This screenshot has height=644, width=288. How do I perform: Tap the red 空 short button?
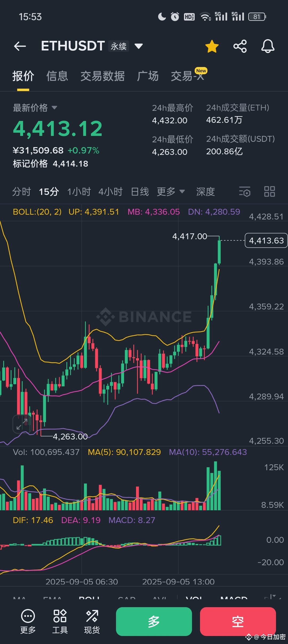(238, 621)
